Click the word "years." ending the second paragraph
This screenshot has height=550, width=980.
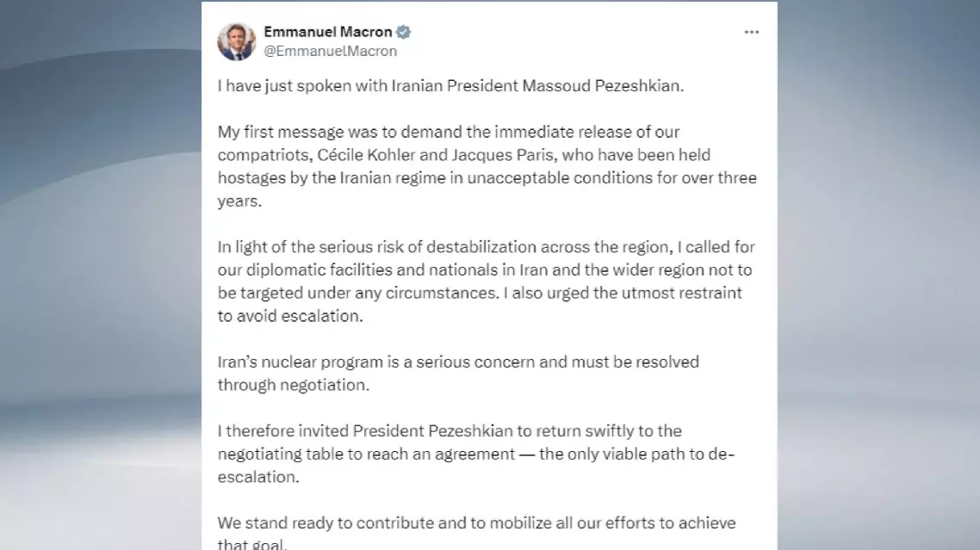(x=236, y=202)
